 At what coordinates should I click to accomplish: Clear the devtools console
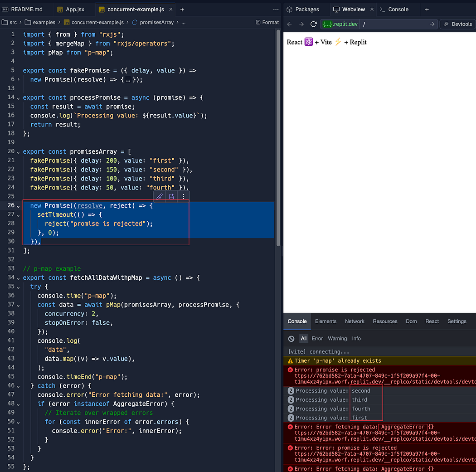click(x=291, y=338)
